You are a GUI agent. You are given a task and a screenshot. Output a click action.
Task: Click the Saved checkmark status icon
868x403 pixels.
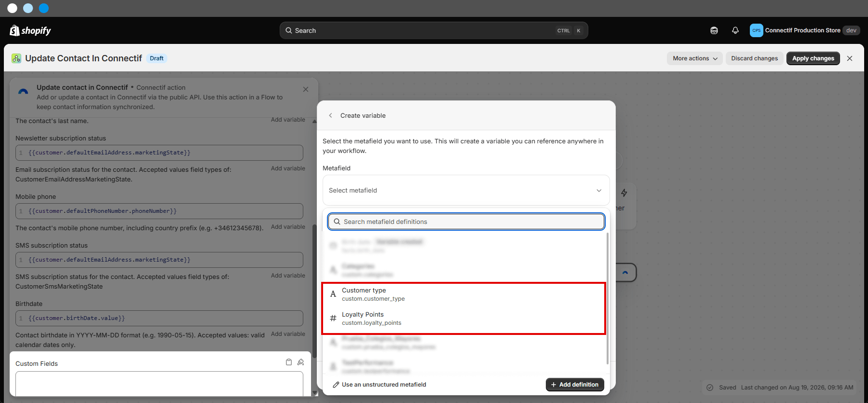(710, 388)
